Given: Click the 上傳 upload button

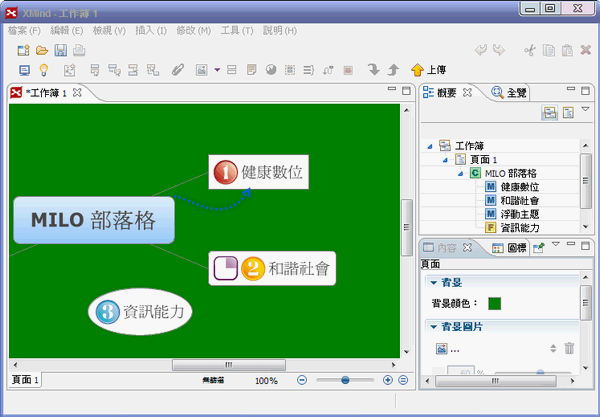Looking at the screenshot, I should coord(429,70).
